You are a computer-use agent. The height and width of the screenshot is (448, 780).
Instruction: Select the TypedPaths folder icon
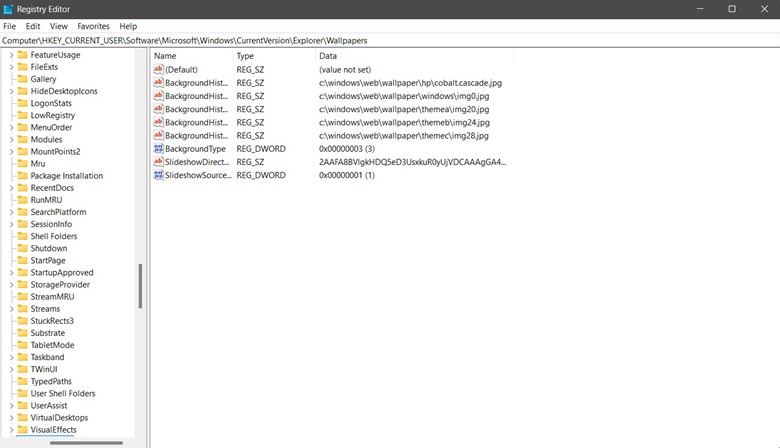[x=22, y=381]
